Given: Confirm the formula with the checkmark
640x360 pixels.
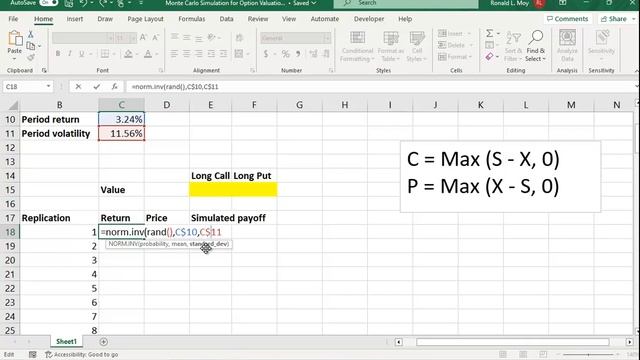Looking at the screenshot, I should (96, 87).
